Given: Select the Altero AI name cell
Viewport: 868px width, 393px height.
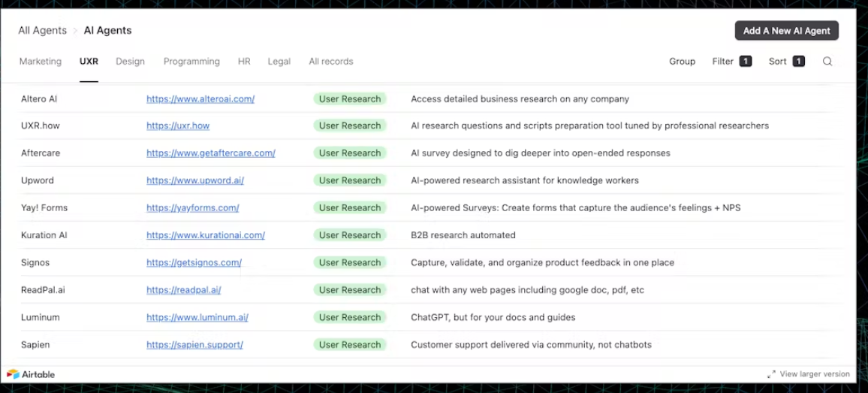Looking at the screenshot, I should [39, 99].
